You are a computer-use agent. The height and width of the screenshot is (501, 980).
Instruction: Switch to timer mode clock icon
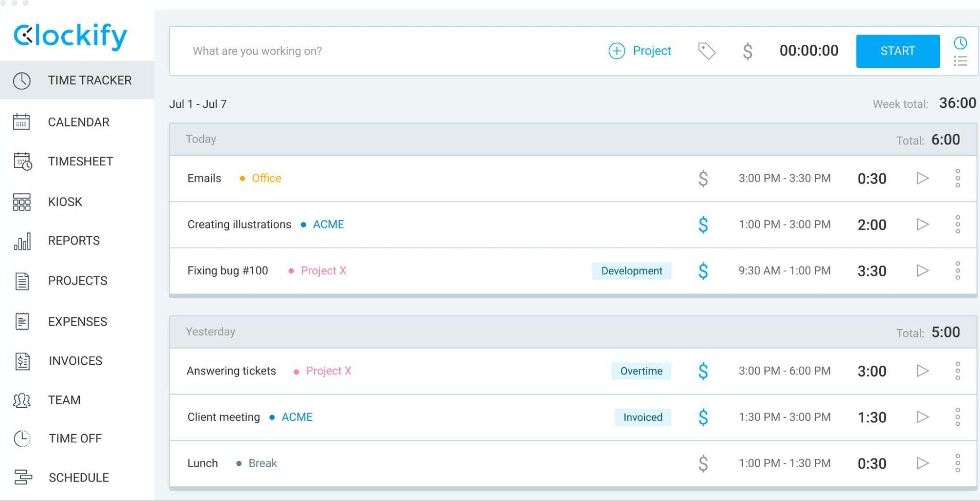pyautogui.click(x=960, y=43)
